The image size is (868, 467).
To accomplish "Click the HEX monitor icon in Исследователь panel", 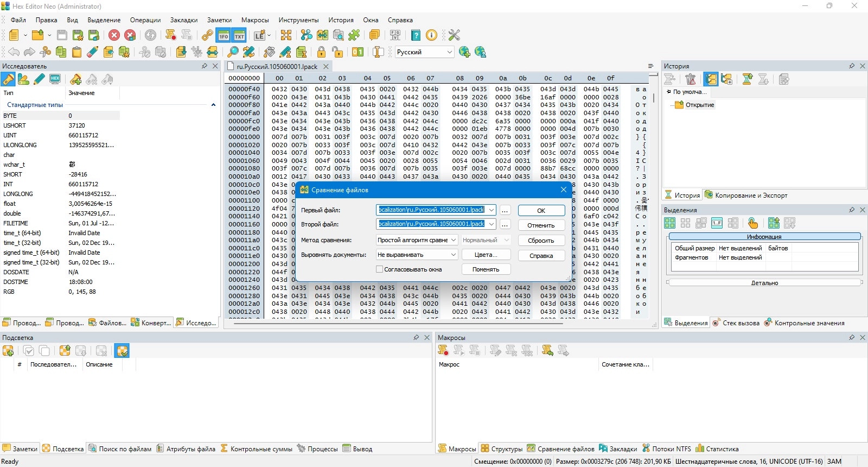I will pos(55,80).
